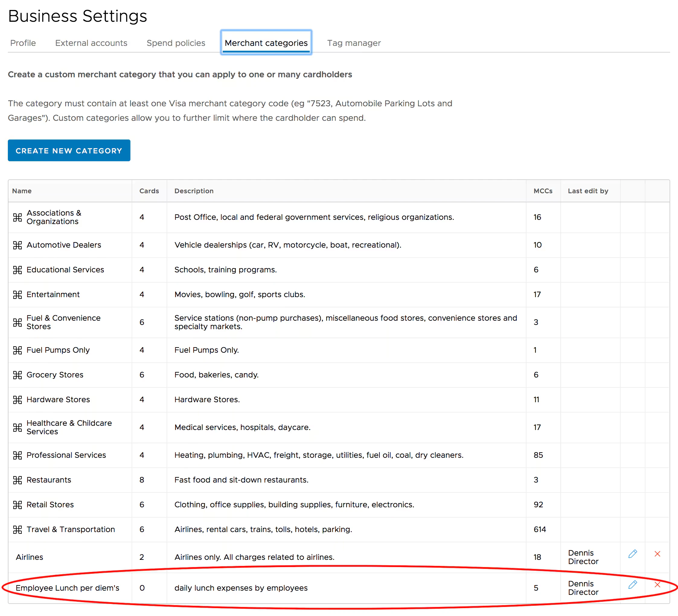The height and width of the screenshot is (616, 678).
Task: Click the Name column header
Action: pos(22,191)
